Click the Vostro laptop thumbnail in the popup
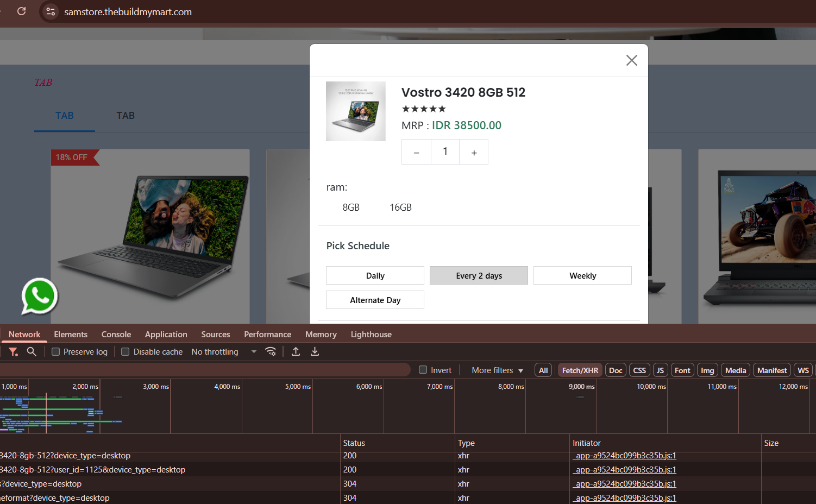The width and height of the screenshot is (816, 504). 356,111
